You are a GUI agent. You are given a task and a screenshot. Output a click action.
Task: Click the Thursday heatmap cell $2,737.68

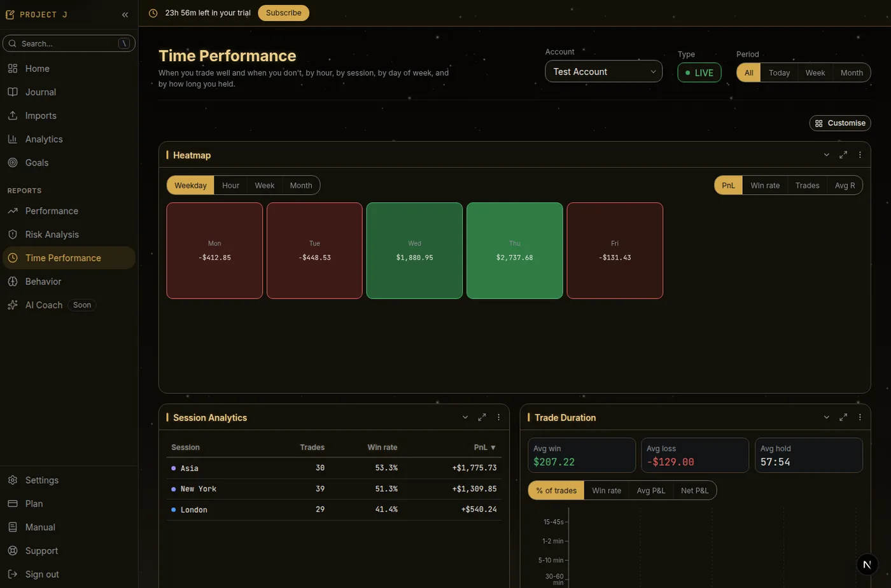tap(514, 251)
